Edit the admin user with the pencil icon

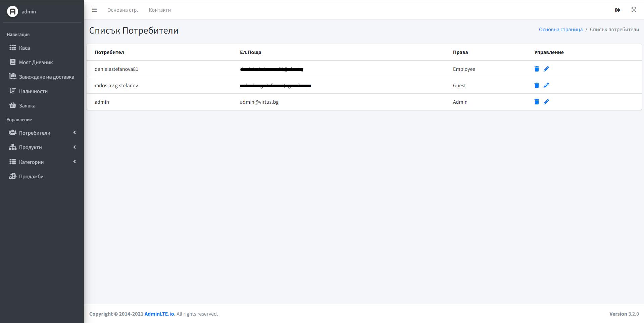click(546, 102)
